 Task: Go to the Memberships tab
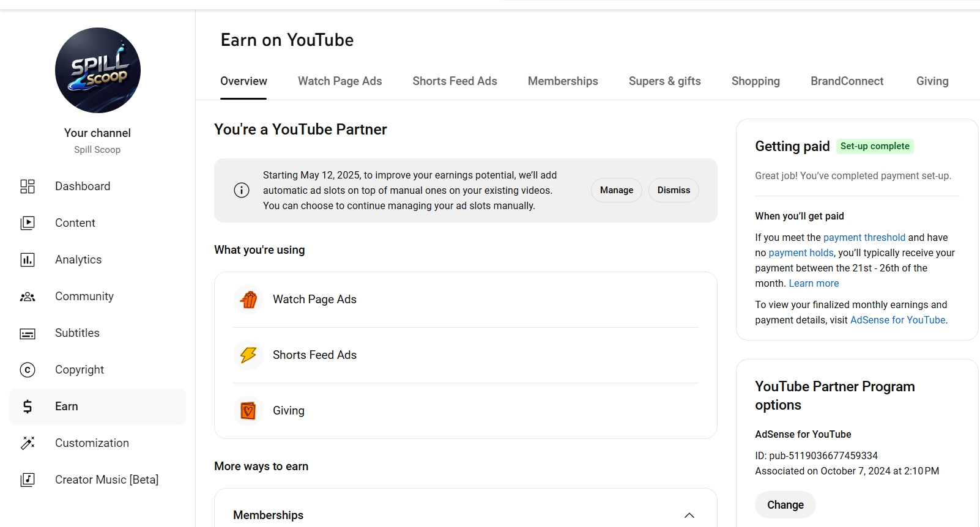(x=563, y=81)
